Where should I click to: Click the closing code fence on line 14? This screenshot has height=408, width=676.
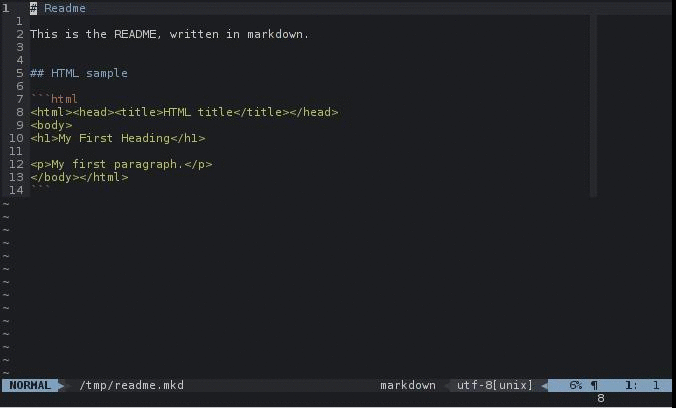pyautogui.click(x=41, y=188)
